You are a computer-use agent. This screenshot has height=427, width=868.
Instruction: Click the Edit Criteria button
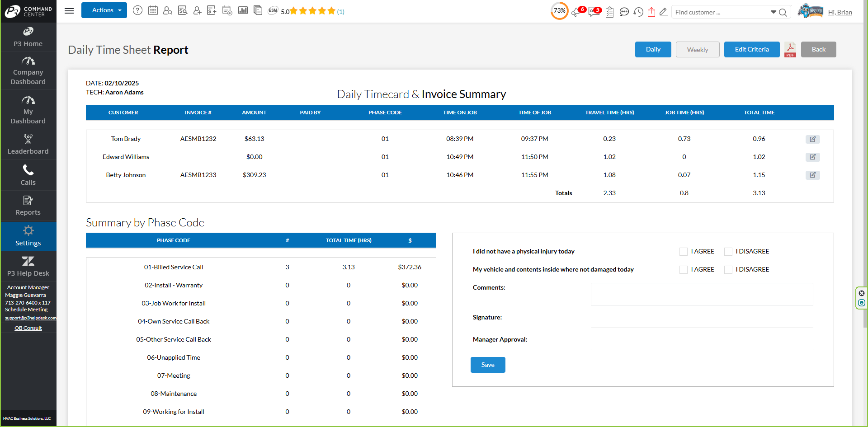[751, 50]
